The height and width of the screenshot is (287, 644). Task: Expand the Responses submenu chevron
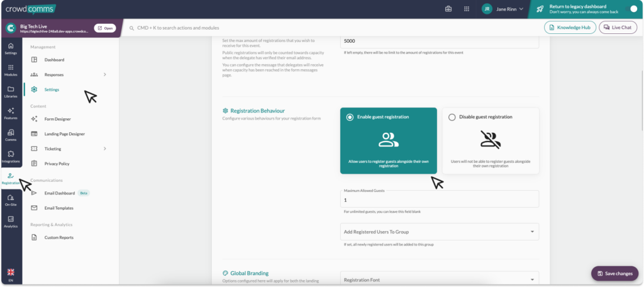click(104, 75)
